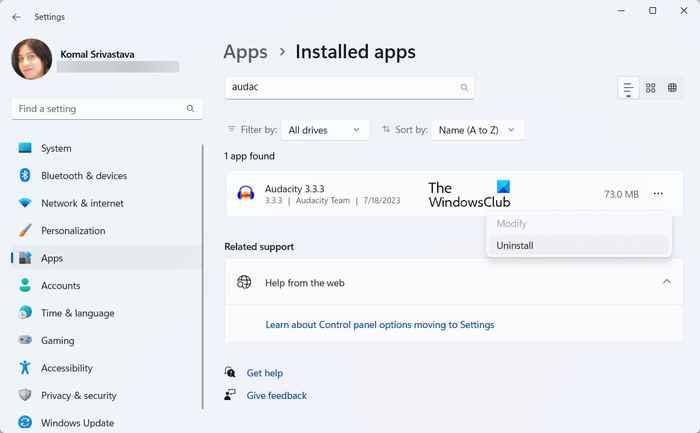Click the Audacity headphones app icon

(245, 194)
